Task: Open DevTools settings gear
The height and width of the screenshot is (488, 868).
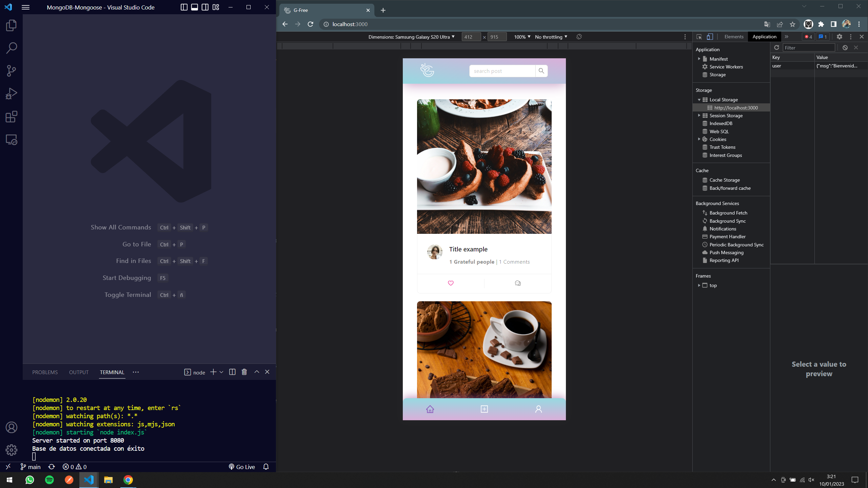Action: point(840,37)
